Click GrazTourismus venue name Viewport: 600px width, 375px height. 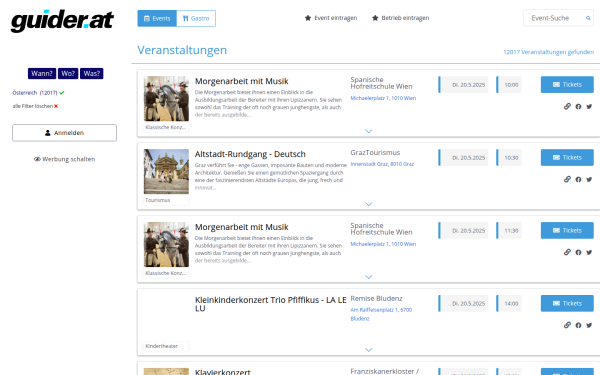375,152
